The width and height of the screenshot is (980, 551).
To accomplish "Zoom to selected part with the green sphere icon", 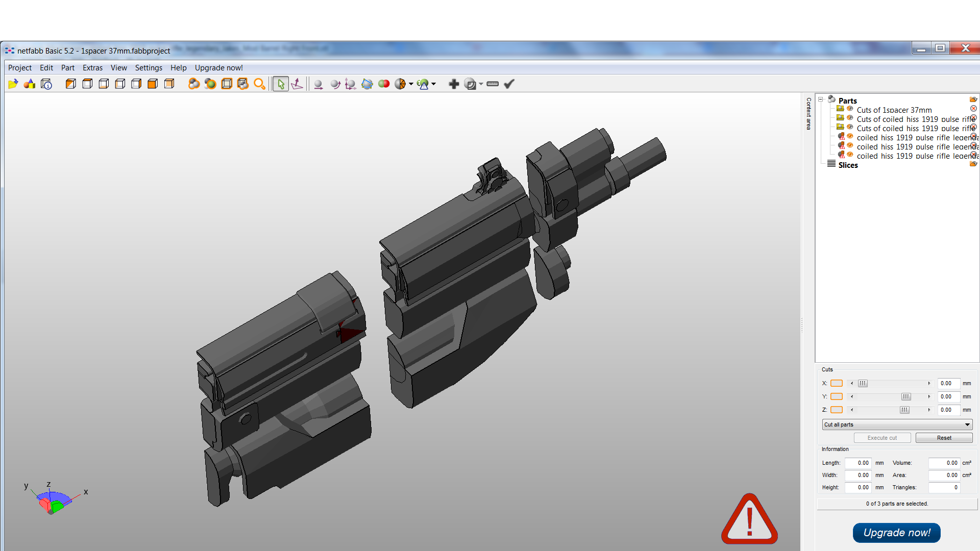I will (x=210, y=84).
